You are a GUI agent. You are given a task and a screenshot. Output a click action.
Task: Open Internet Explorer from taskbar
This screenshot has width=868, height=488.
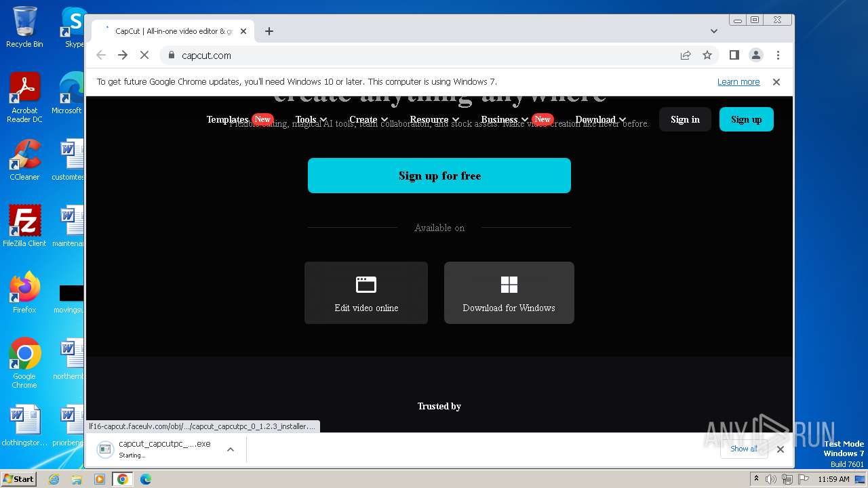54,479
